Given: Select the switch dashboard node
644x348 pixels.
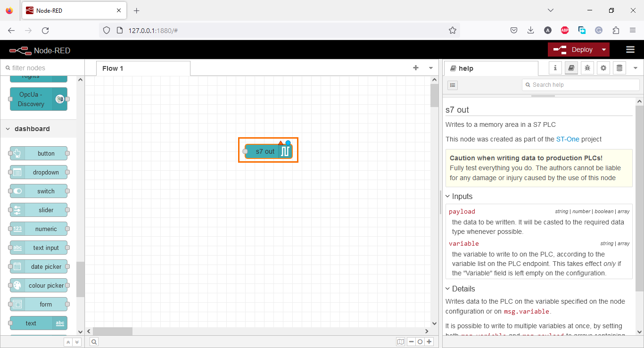Looking at the screenshot, I should tap(39, 191).
